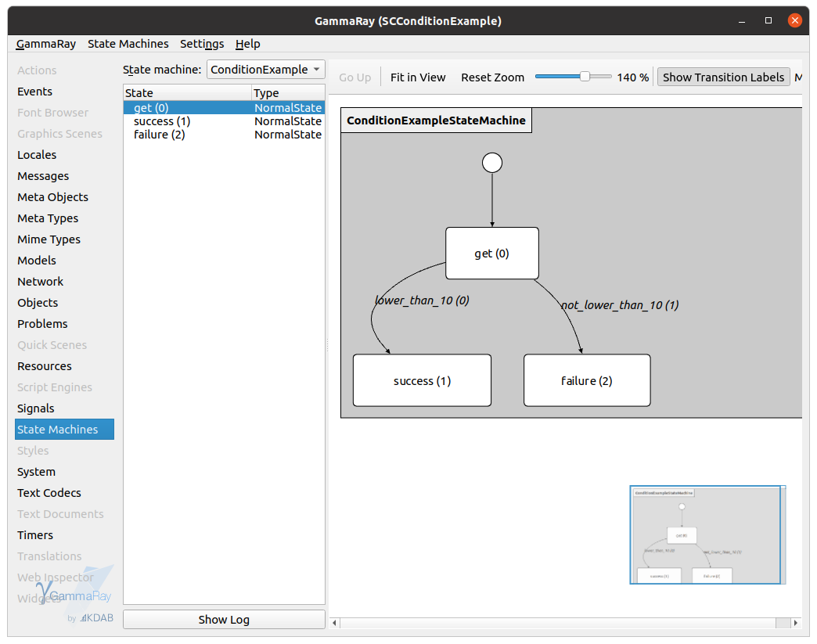Screen dimensions: 817x644
Task: Click the failure (2) node in diagram
Action: [x=587, y=380]
